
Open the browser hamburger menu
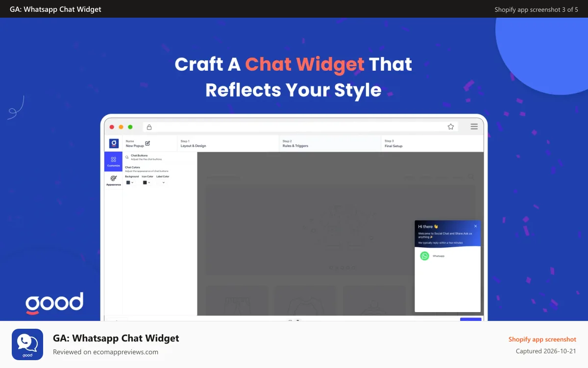(474, 127)
